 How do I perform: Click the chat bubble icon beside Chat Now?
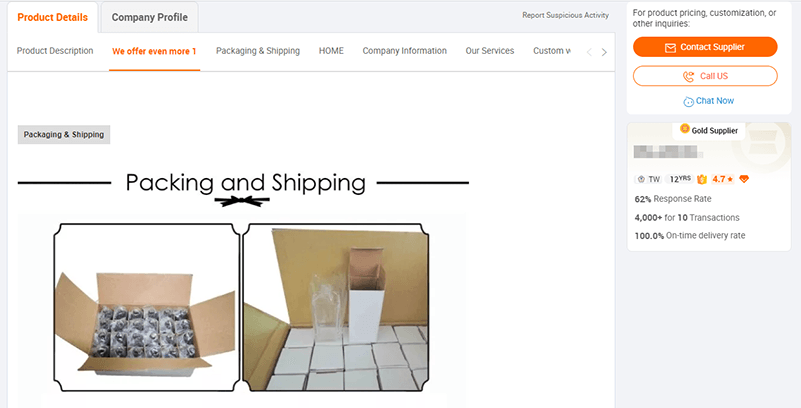click(x=689, y=102)
